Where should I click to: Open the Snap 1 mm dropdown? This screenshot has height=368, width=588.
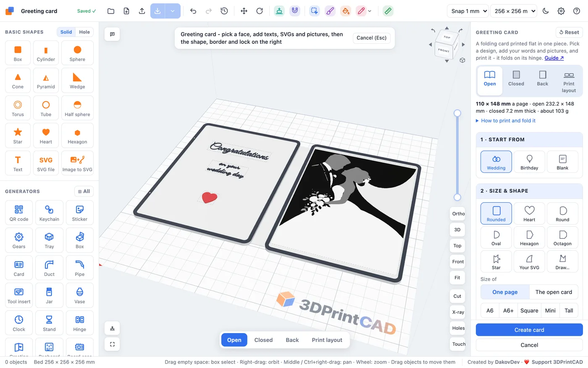click(467, 11)
